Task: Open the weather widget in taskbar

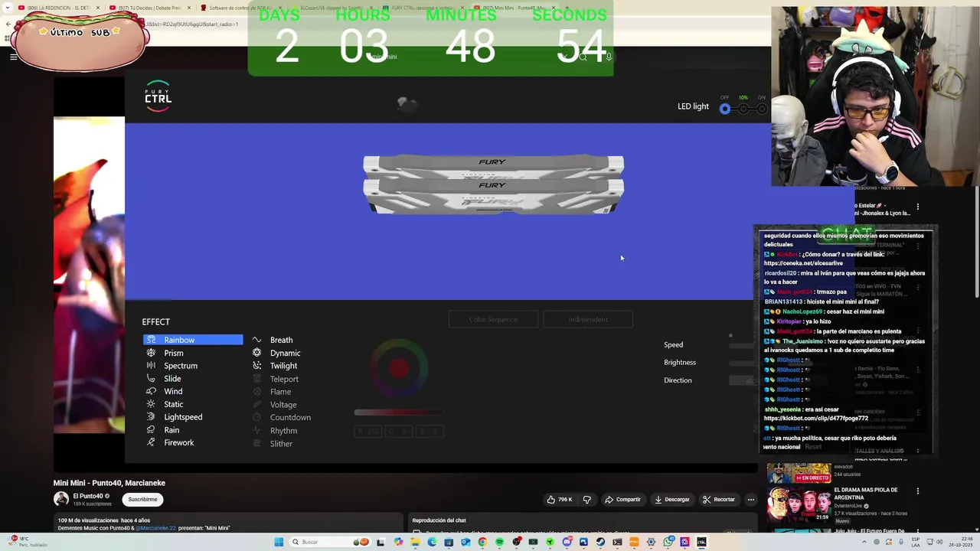Action: [28, 542]
